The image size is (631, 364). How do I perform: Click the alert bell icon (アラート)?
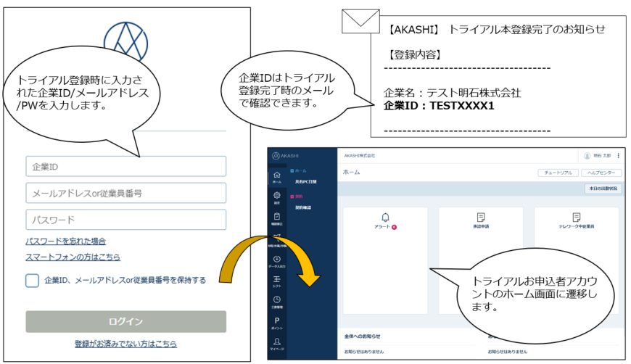[x=385, y=218]
